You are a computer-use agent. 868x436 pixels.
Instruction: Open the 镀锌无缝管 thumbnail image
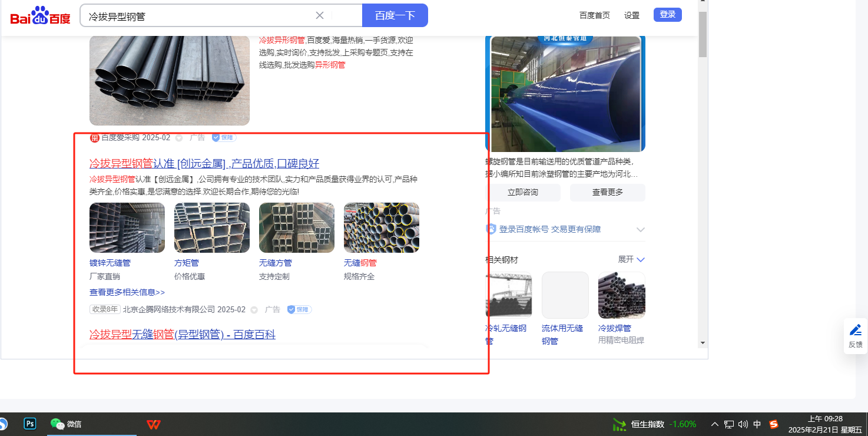(x=127, y=228)
